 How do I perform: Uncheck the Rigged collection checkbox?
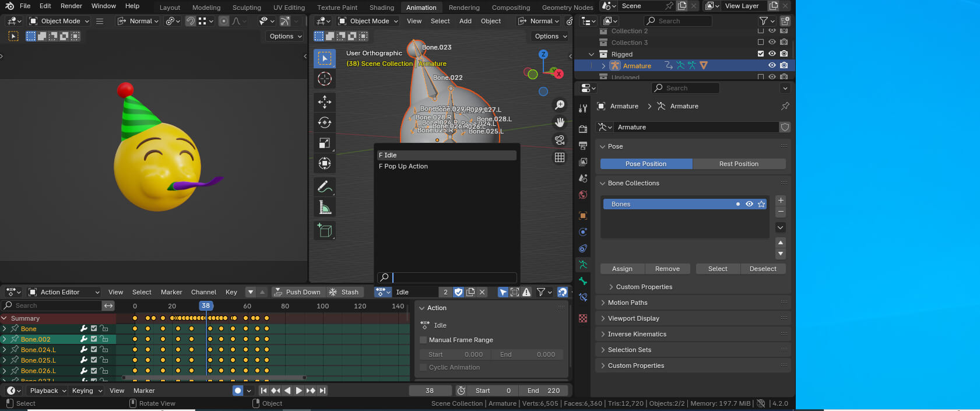pyautogui.click(x=760, y=54)
